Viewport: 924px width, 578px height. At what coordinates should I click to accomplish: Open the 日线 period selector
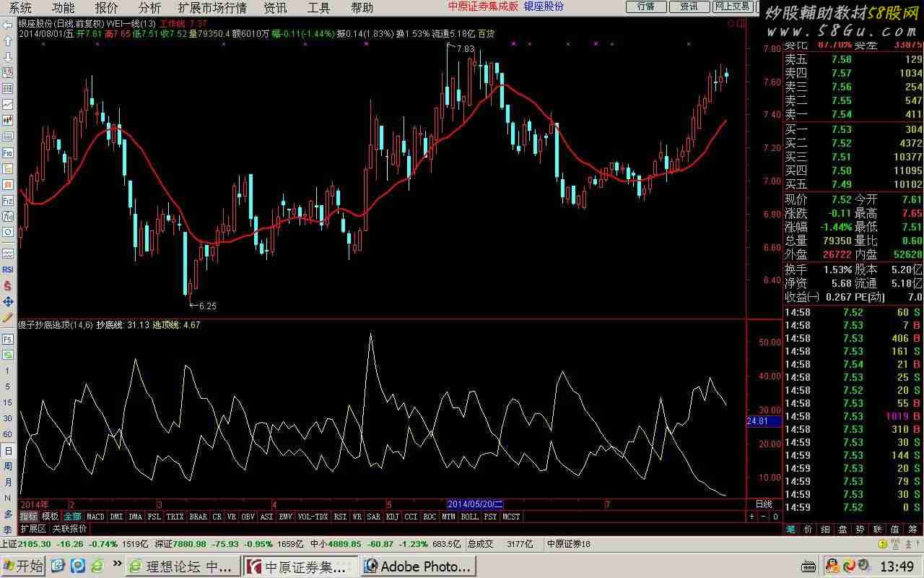[763, 504]
